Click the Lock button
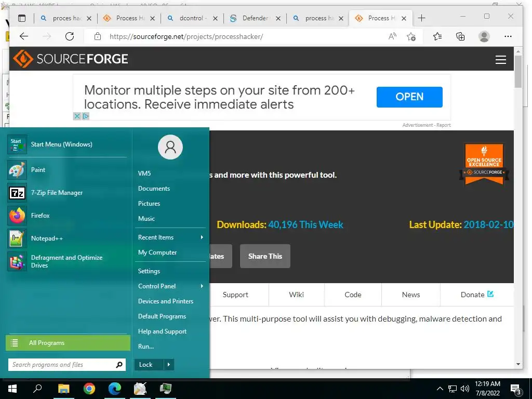 pyautogui.click(x=149, y=365)
